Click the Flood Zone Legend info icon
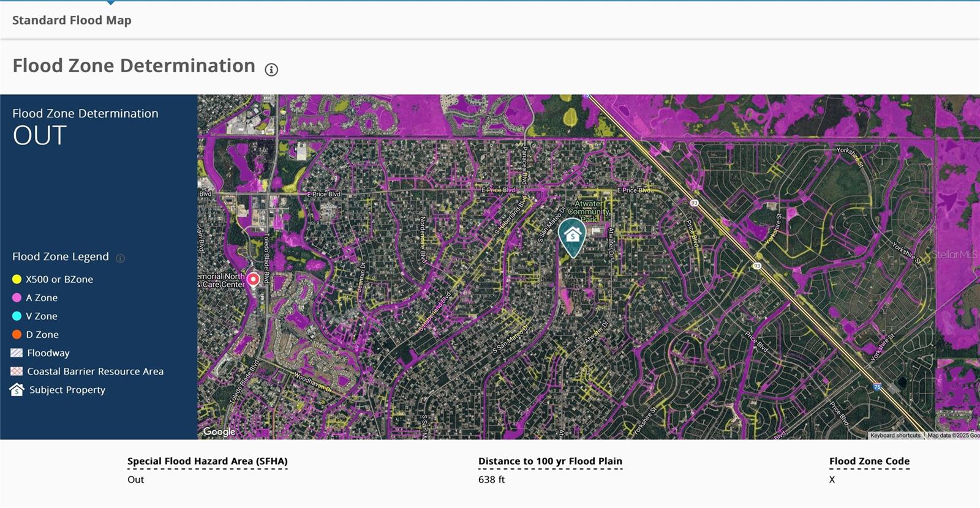The image size is (980, 508). point(120,258)
